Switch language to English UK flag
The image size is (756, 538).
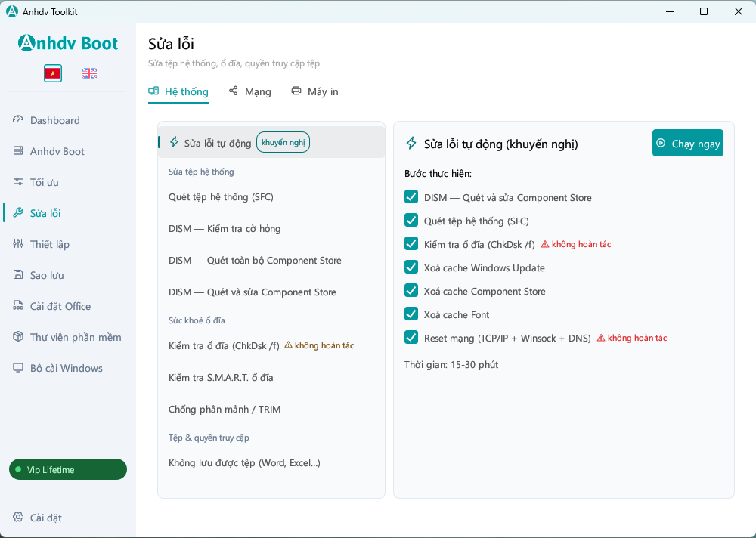(x=89, y=73)
